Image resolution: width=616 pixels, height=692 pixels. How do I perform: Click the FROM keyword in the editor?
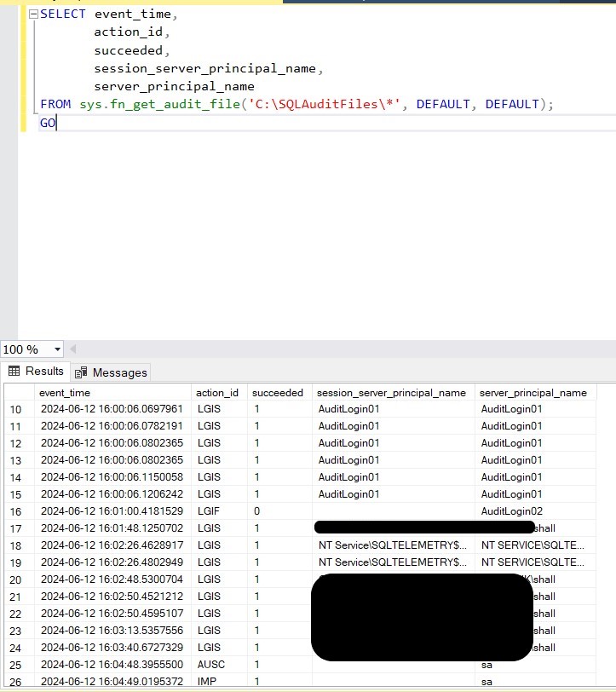tap(55, 104)
